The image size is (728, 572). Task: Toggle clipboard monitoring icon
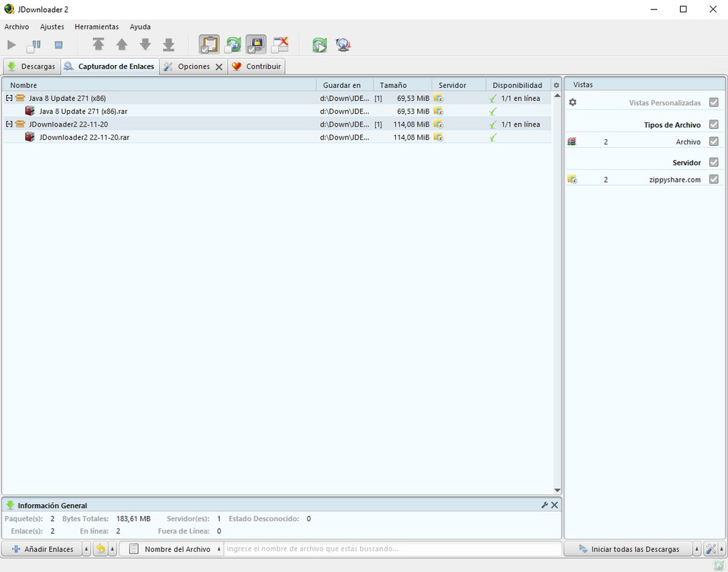(209, 44)
